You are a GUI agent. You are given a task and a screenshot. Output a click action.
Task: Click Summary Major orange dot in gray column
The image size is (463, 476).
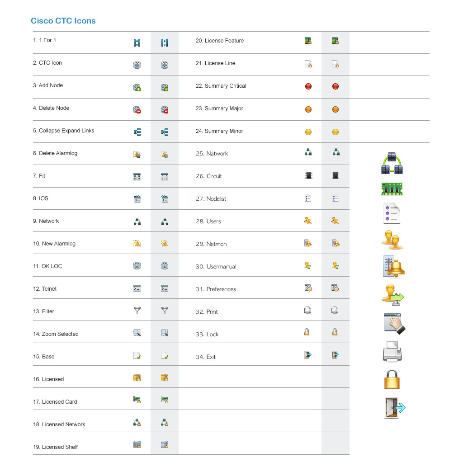click(x=335, y=109)
